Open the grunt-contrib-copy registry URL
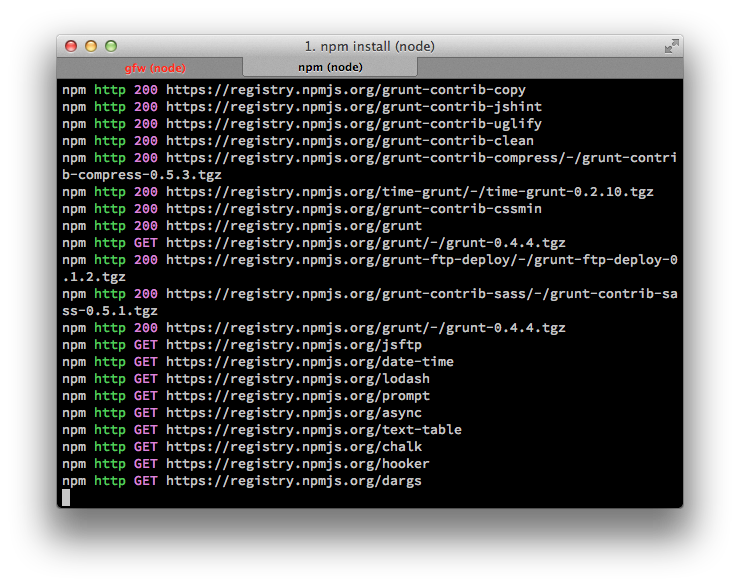This screenshot has height=587, width=740. coord(345,90)
